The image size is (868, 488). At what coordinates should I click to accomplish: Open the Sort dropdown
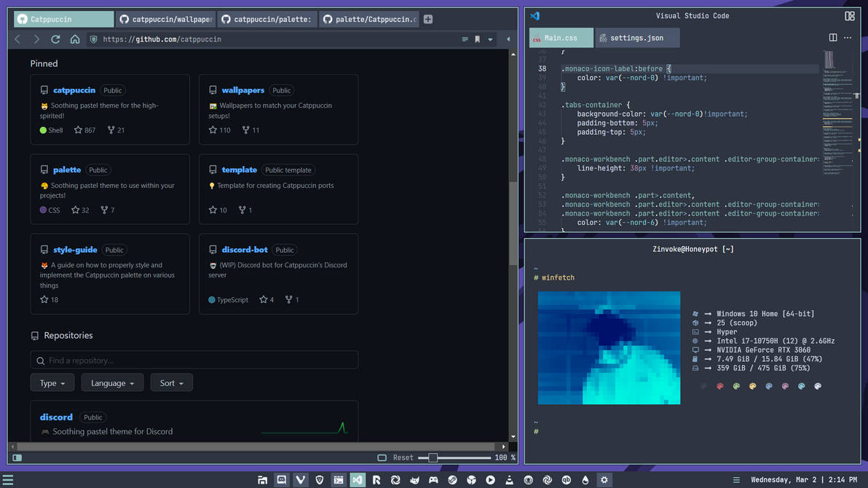[x=172, y=383]
